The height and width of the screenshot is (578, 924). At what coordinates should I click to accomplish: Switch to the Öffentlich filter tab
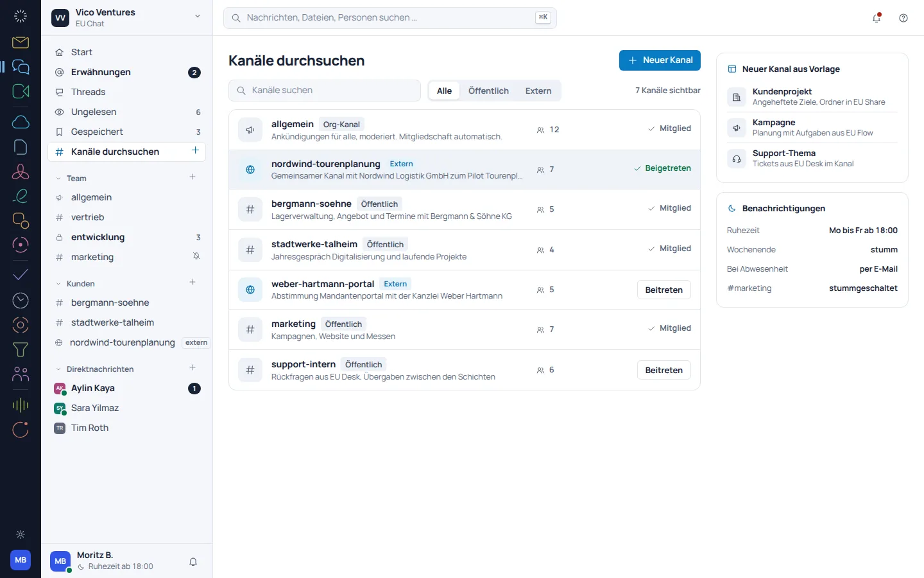488,91
